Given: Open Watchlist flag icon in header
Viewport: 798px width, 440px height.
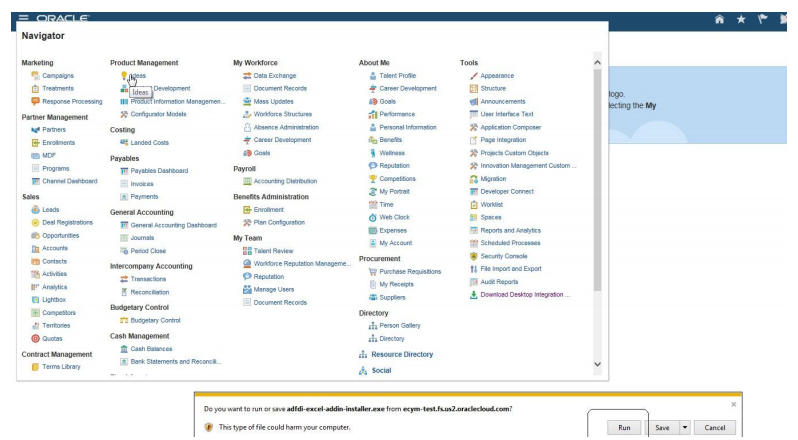Looking at the screenshot, I should pyautogui.click(x=762, y=19).
